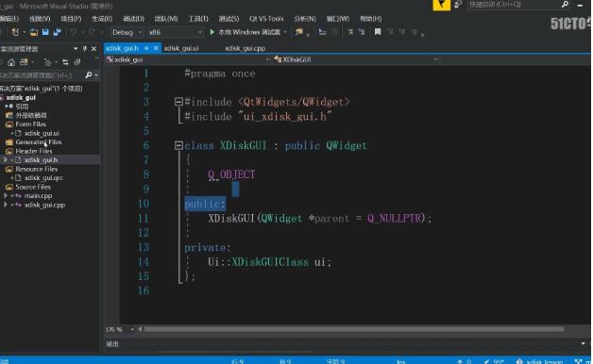Open the Debug configuration dropdown
This screenshot has height=364, width=593.
[127, 32]
